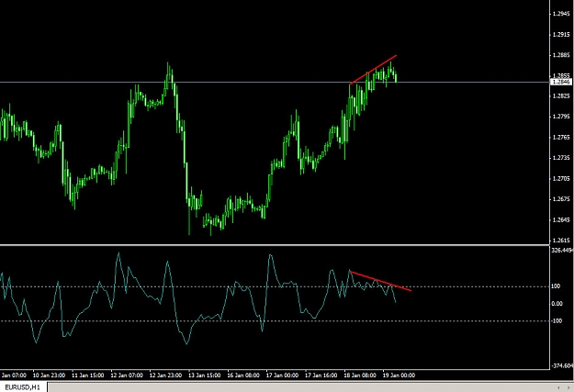Click the 1.2945 price scale value
Screen dimensions: 574x392
click(561, 14)
